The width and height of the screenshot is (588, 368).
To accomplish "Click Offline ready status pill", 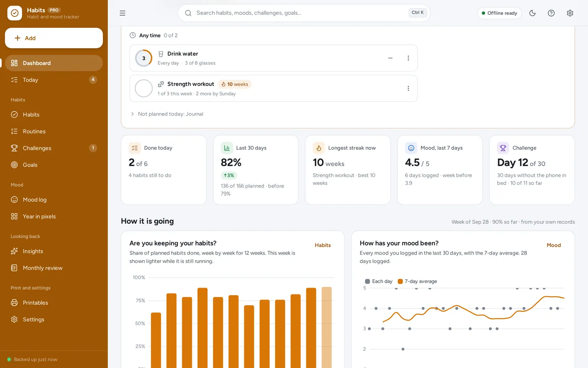I will [499, 13].
